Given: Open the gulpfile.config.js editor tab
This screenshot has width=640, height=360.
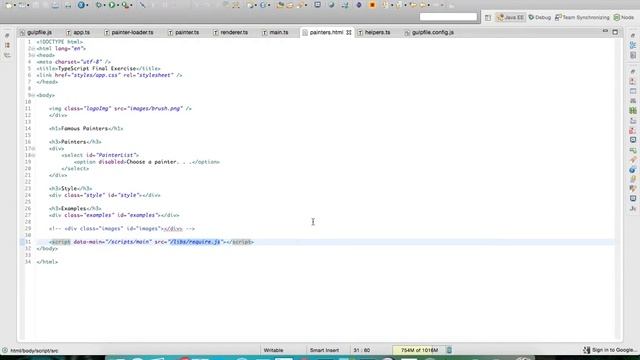Looking at the screenshot, I should click(x=429, y=32).
